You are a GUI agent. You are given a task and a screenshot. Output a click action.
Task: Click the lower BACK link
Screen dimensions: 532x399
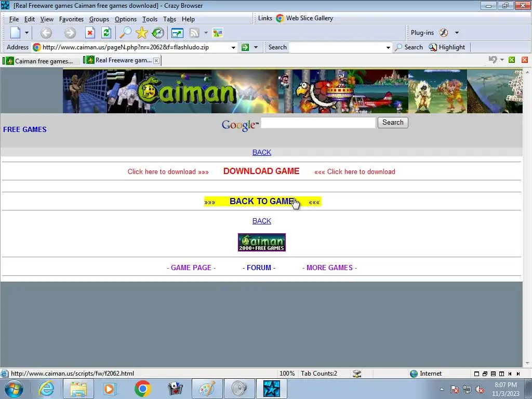click(x=262, y=221)
